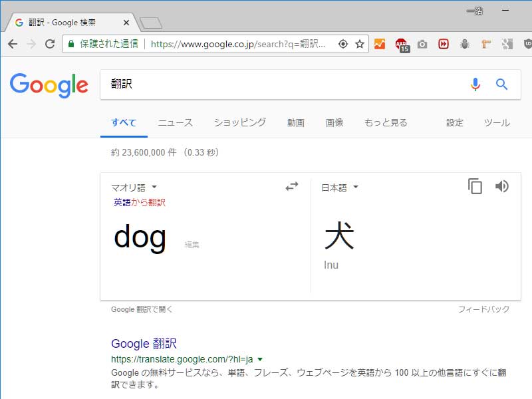
Task: Click inside the 翻訳 search input field
Action: point(266,84)
